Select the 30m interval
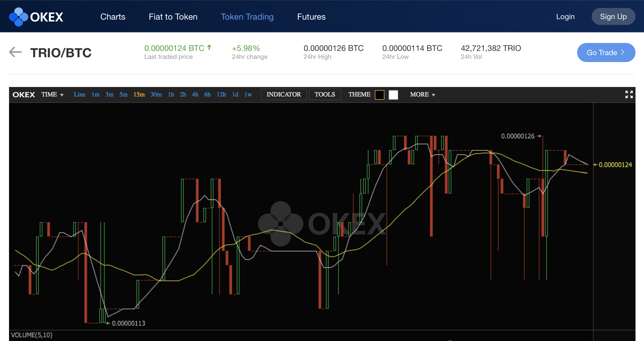The height and width of the screenshot is (341, 644). coord(156,94)
